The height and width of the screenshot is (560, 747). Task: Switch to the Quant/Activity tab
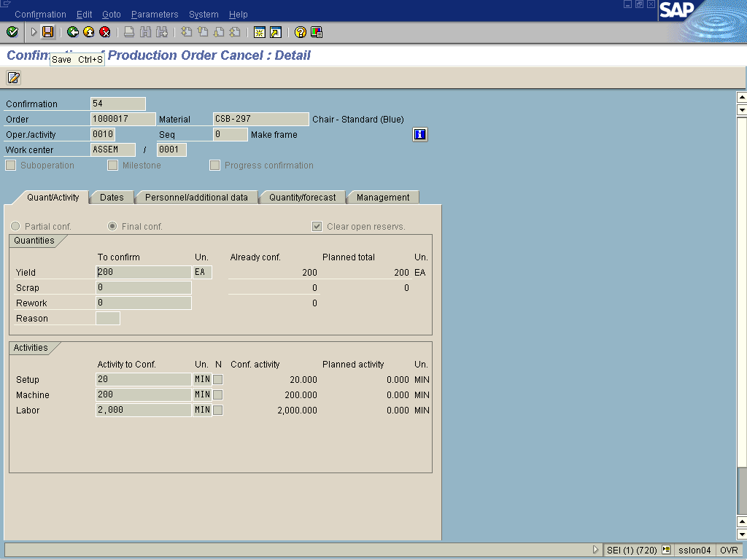tap(53, 197)
